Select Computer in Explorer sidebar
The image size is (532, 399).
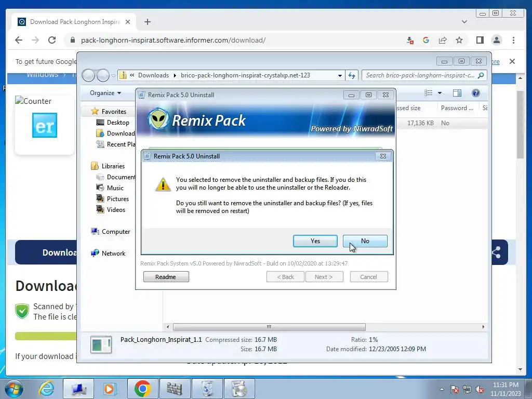coord(116,232)
